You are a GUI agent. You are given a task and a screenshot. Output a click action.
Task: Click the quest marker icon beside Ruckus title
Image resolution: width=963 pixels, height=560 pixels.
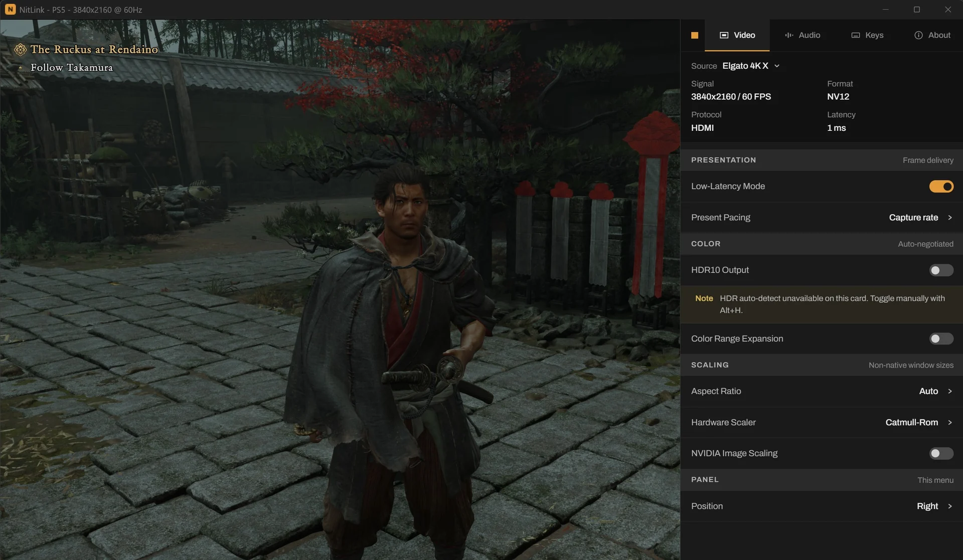tap(20, 49)
